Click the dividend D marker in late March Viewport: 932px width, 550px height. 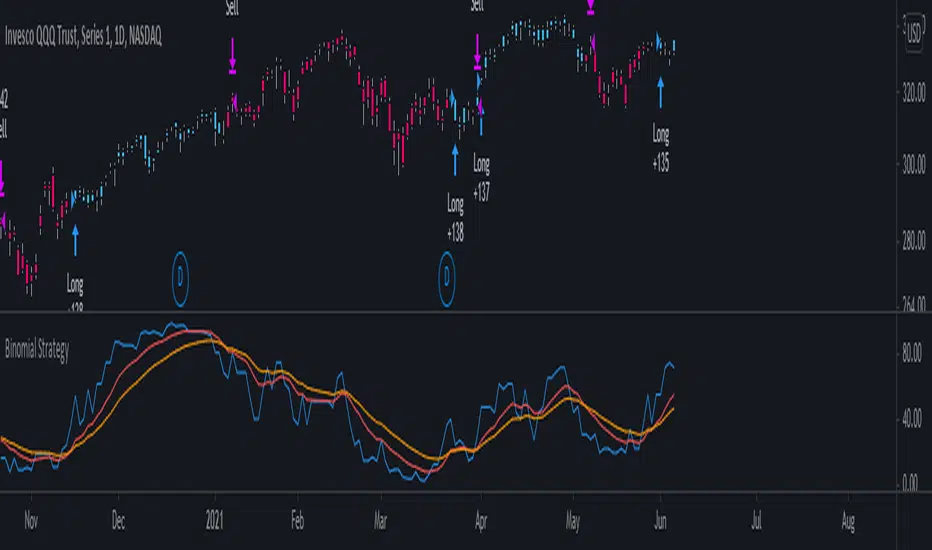pyautogui.click(x=447, y=271)
